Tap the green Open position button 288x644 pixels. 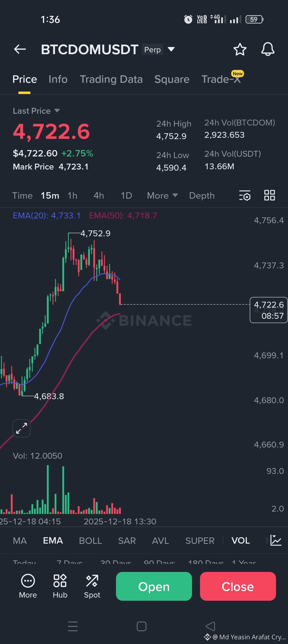pyautogui.click(x=154, y=586)
